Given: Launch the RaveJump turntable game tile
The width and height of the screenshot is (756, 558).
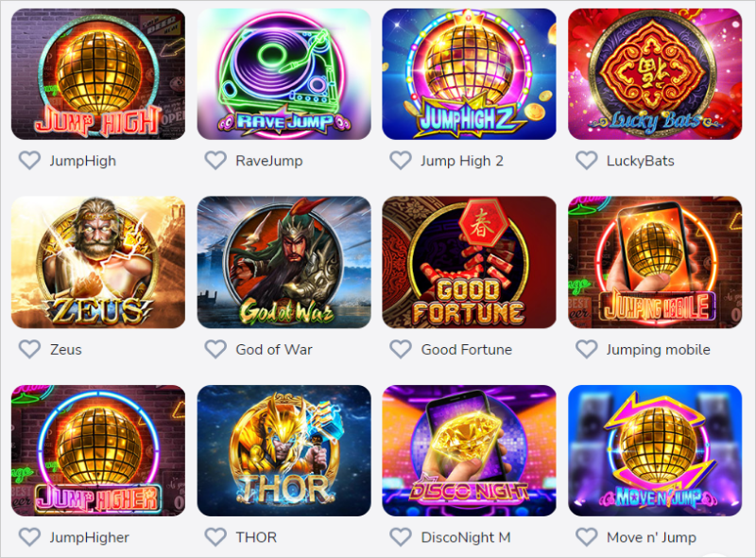Looking at the screenshot, I should 284,74.
